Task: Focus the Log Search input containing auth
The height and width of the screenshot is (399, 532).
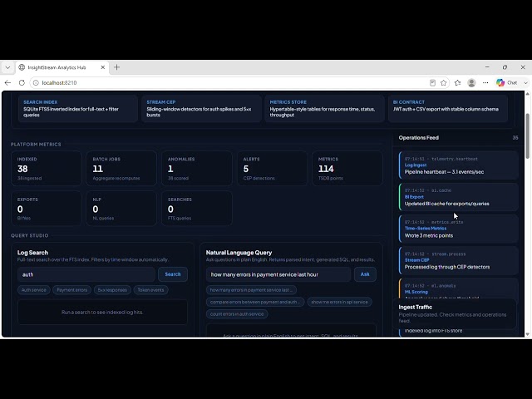Action: click(x=86, y=274)
